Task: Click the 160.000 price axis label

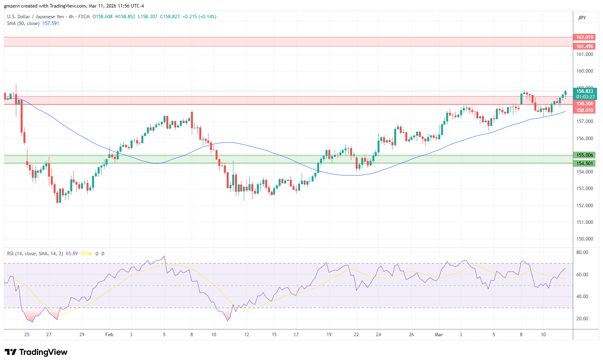Action: 585,71
